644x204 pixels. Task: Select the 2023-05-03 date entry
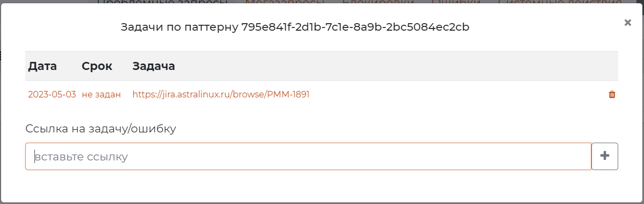click(x=52, y=95)
